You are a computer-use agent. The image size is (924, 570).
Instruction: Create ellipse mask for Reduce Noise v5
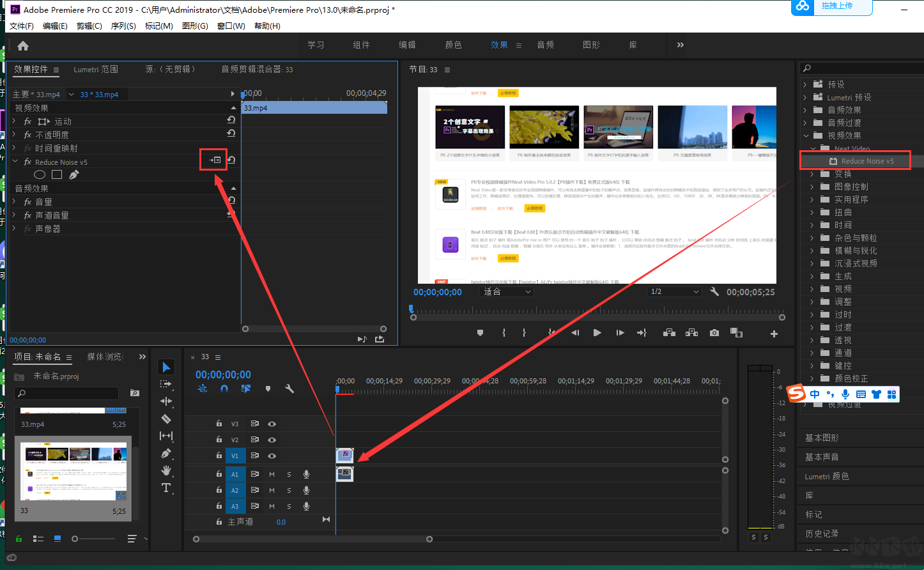click(x=40, y=174)
